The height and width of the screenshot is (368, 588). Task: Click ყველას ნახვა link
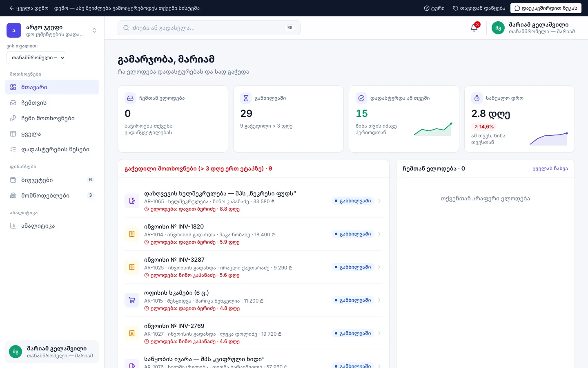550,168
